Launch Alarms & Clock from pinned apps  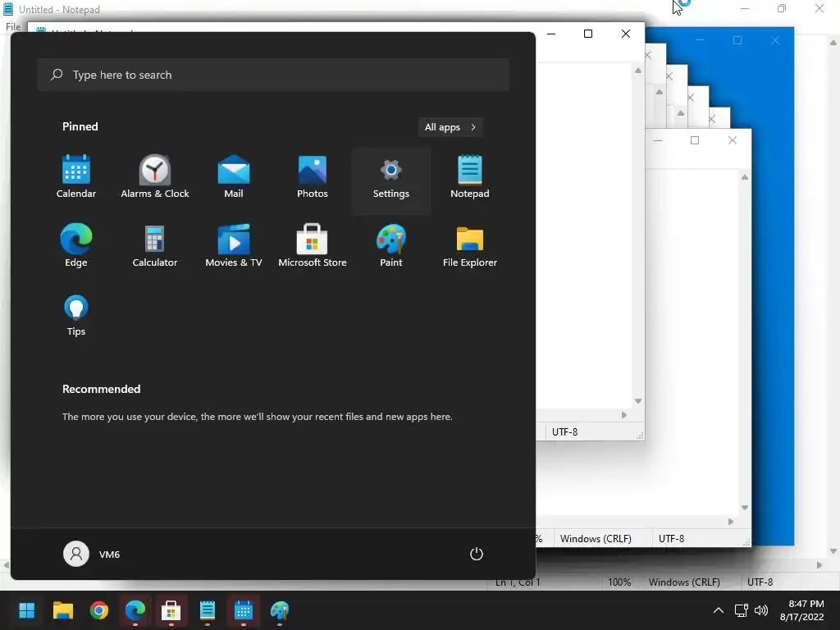tap(155, 177)
